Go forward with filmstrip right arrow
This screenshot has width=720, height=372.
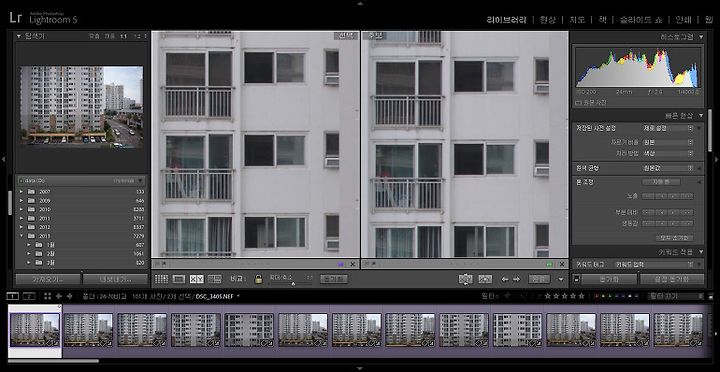(x=69, y=296)
